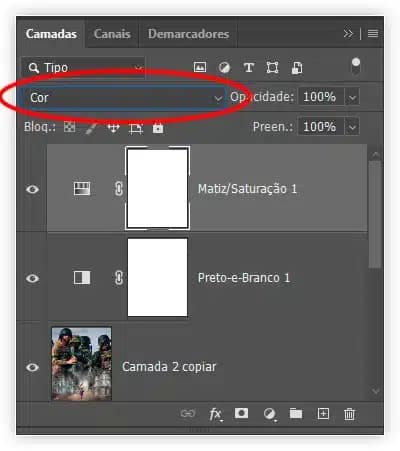Lock layer position
Viewport: 400px width, 451px height.
tap(113, 128)
